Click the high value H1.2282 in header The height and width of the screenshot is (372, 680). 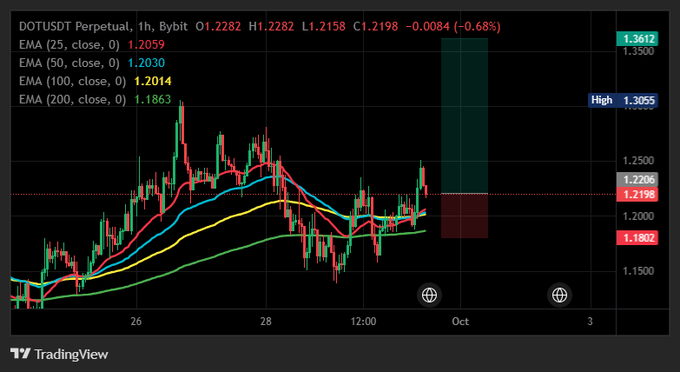[x=271, y=26]
